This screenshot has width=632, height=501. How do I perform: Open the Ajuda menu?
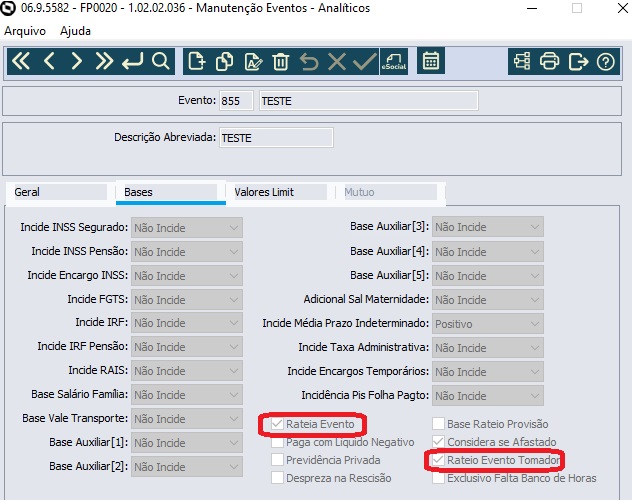tap(75, 31)
